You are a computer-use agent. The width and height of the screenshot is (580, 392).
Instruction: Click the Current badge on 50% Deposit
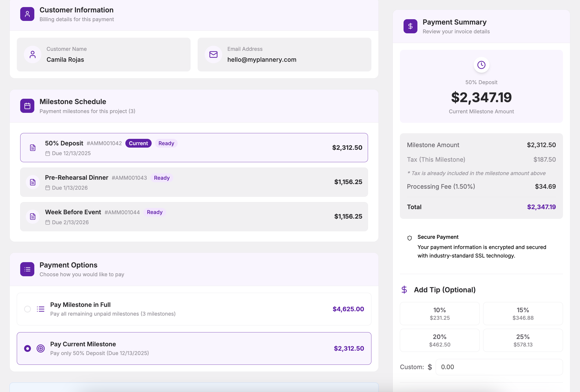pos(138,143)
